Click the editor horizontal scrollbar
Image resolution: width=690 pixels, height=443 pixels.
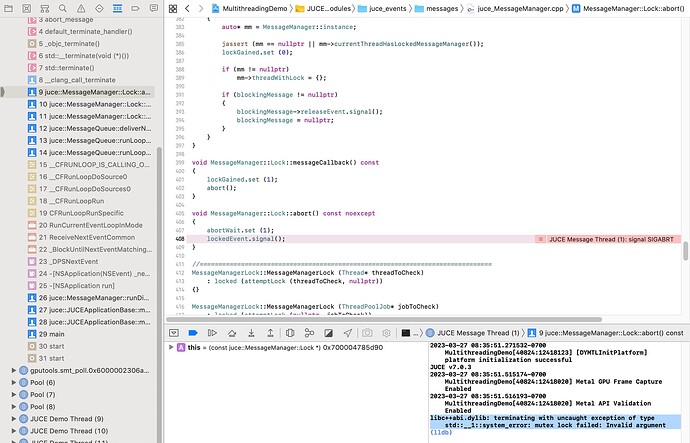pyautogui.click(x=384, y=319)
